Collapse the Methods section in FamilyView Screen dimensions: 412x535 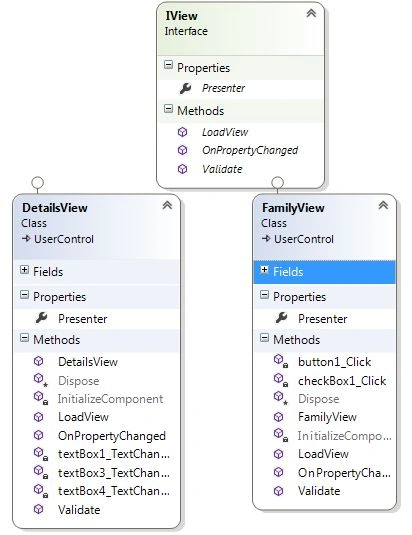pos(264,338)
